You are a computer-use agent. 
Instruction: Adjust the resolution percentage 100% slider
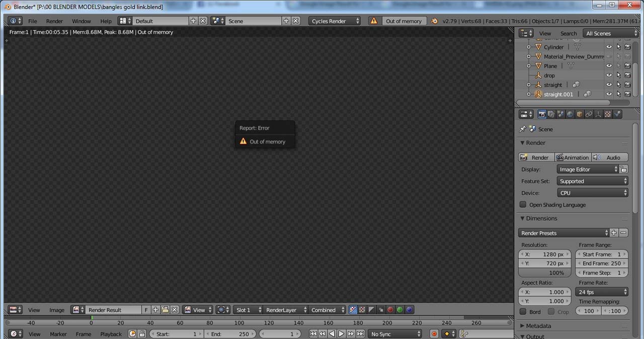[545, 273]
